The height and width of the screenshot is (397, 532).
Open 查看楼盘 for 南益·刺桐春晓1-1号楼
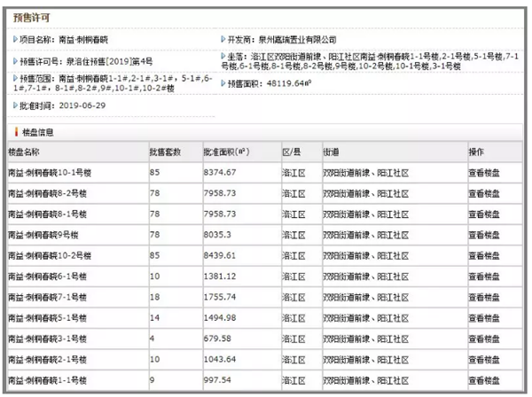click(484, 380)
